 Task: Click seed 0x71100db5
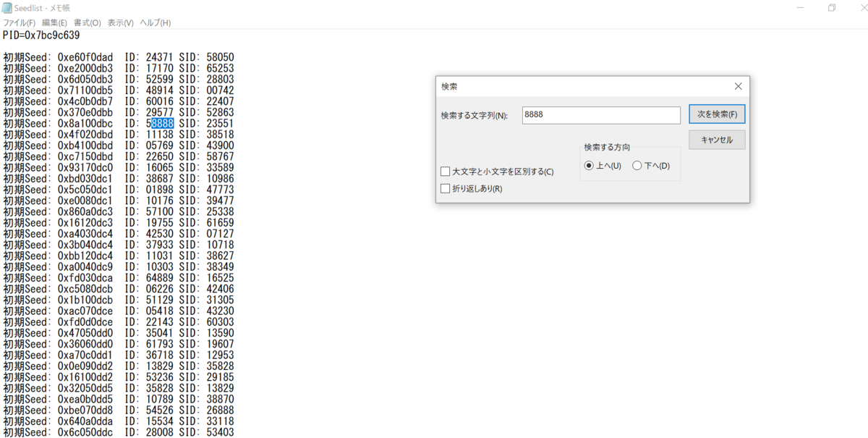(85, 90)
